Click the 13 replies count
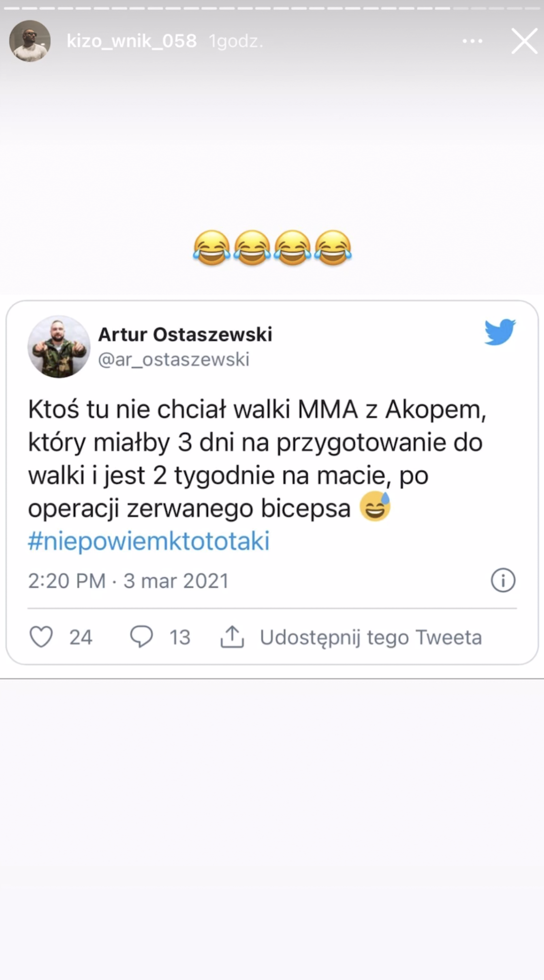 click(180, 637)
